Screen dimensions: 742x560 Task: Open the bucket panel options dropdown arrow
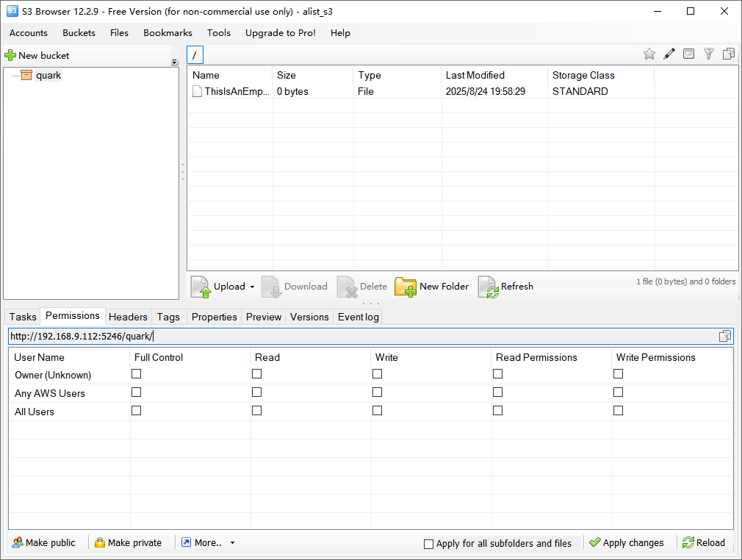[175, 62]
